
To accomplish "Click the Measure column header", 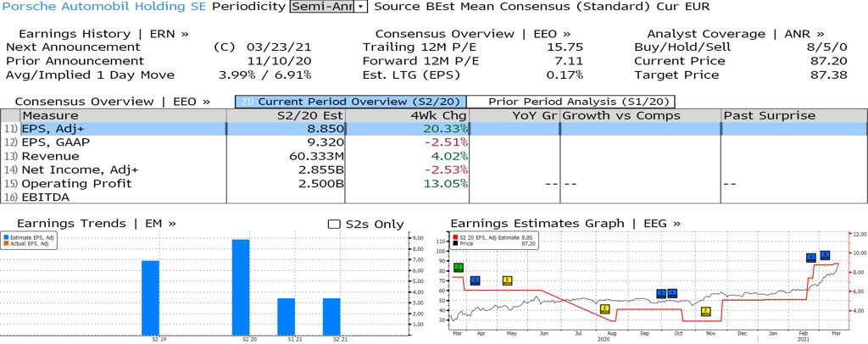I will [x=123, y=115].
